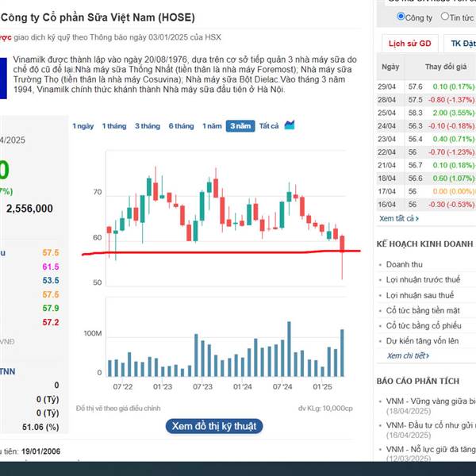Click the 21/04 price history row date
This screenshot has width=476, height=476.
pos(387,165)
